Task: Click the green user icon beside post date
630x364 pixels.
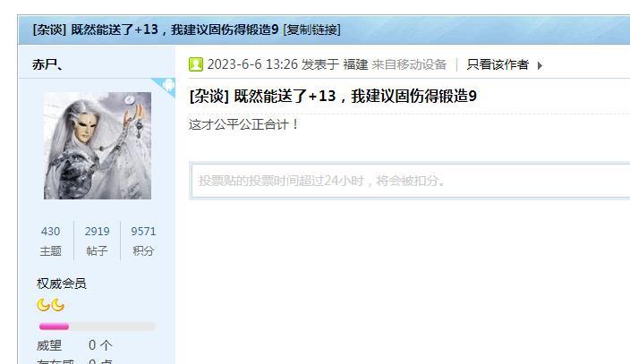Action: click(196, 64)
